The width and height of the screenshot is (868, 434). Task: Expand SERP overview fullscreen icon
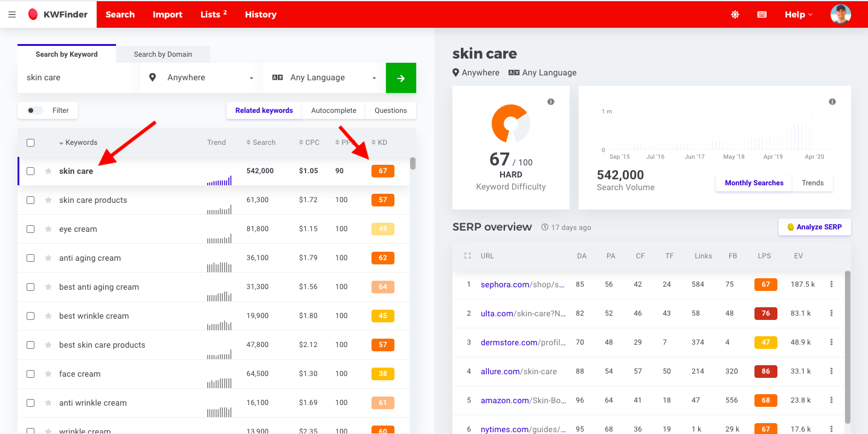(x=467, y=256)
